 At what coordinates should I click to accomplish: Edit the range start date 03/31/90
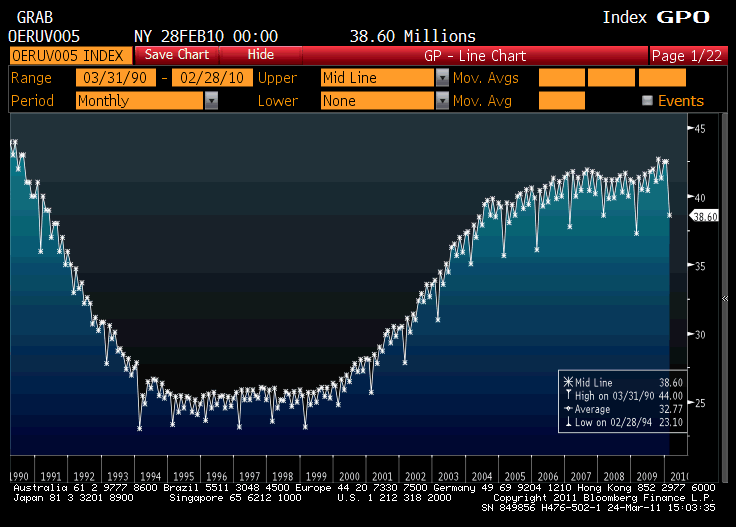[115, 78]
